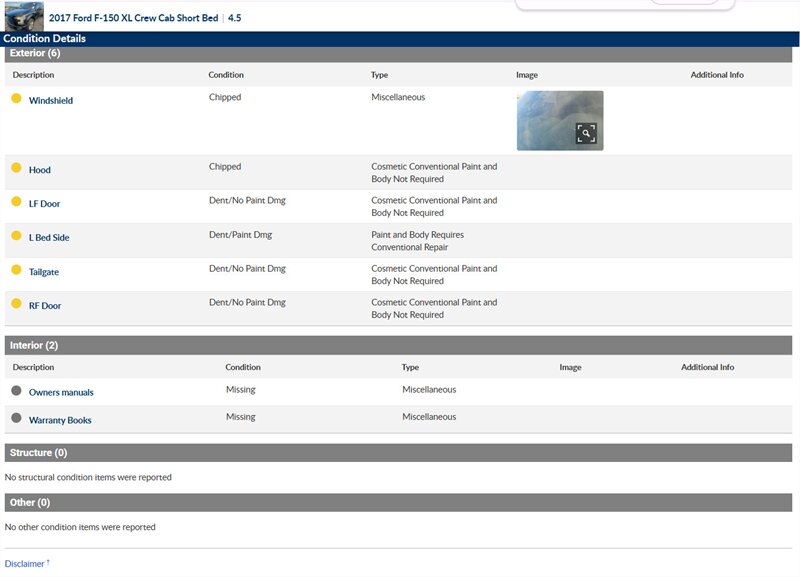Open 2017 Ford F-150 XL Crew Cab title link

134,18
